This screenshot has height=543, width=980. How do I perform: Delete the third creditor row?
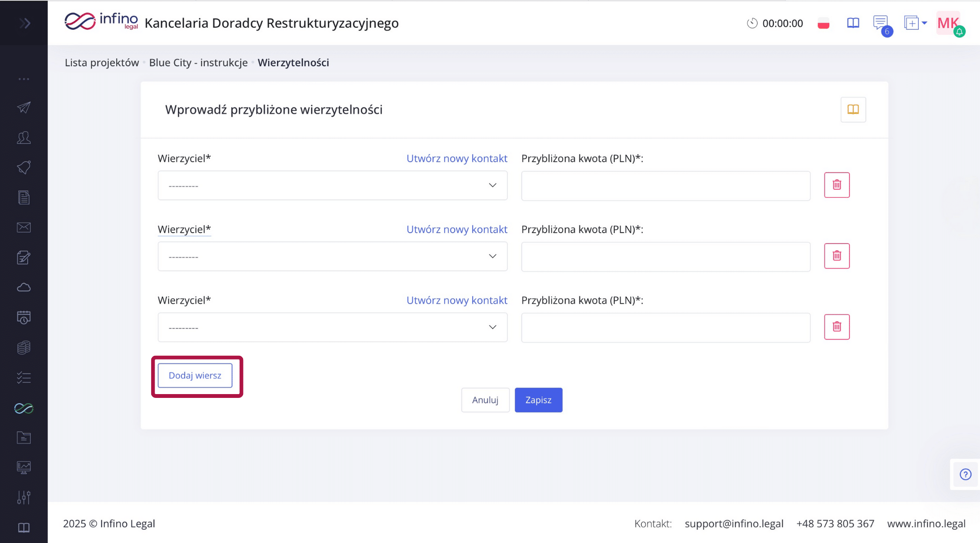tap(836, 327)
